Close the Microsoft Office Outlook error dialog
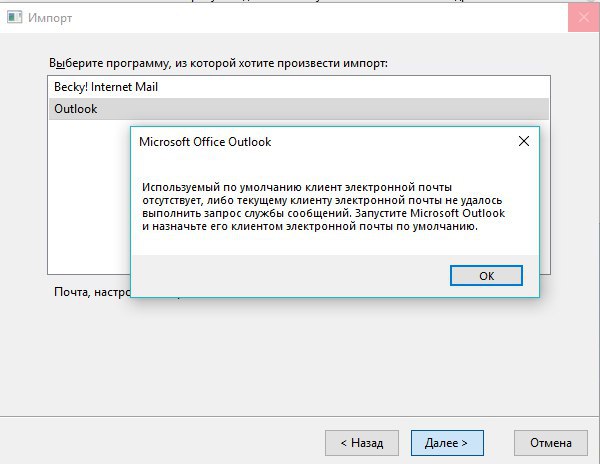This screenshot has width=600, height=464. click(524, 141)
